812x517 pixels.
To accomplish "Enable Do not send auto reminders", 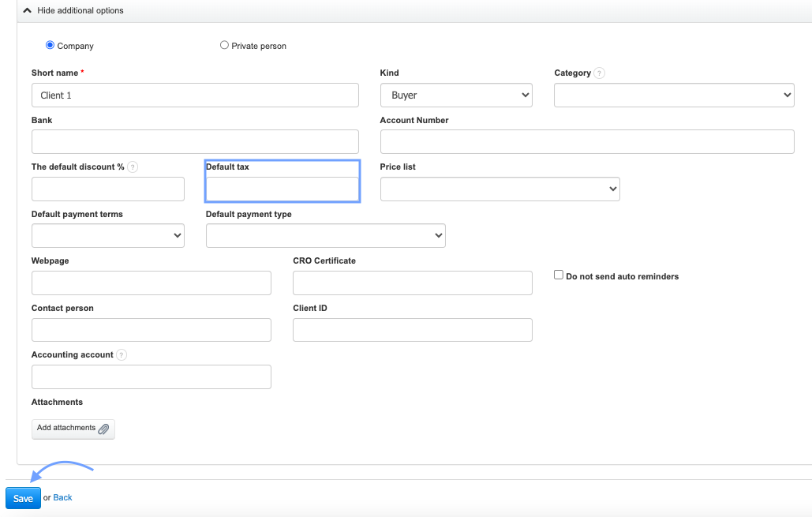I will pyautogui.click(x=559, y=275).
